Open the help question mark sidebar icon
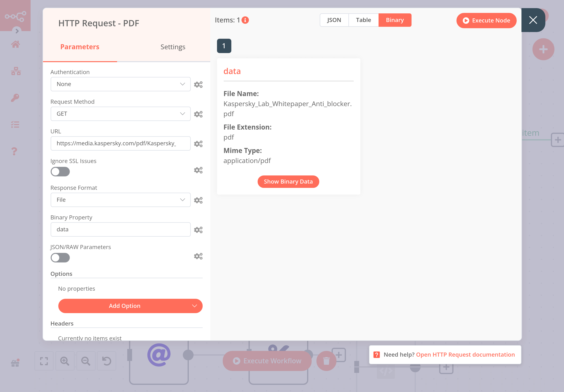The height and width of the screenshot is (392, 564). [15, 151]
